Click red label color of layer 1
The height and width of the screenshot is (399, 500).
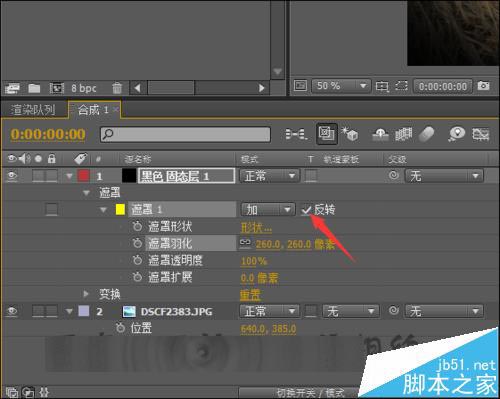click(x=83, y=176)
